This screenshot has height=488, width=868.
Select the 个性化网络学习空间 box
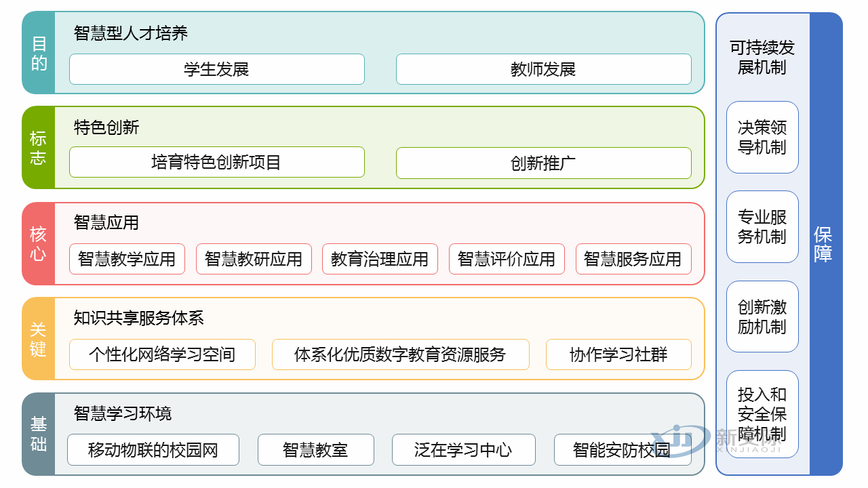pyautogui.click(x=162, y=354)
